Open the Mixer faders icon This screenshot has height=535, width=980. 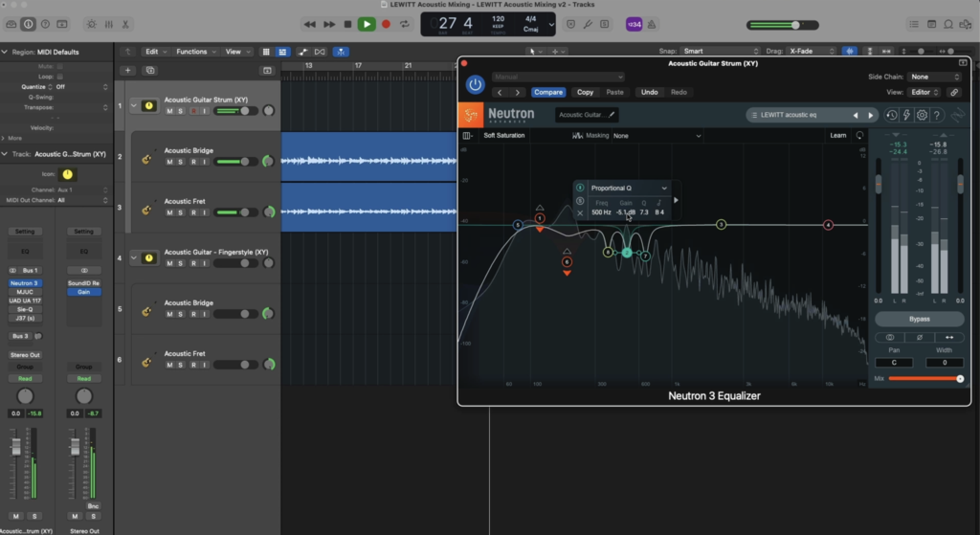109,24
